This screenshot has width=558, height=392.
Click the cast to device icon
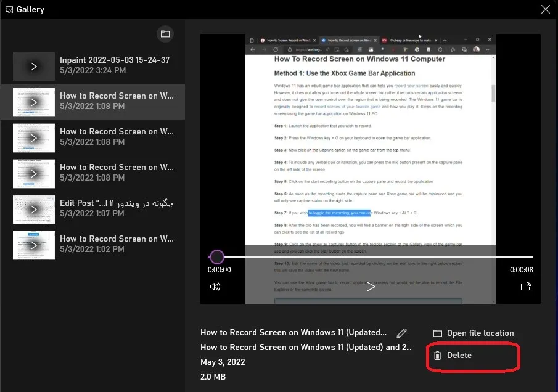[525, 287]
